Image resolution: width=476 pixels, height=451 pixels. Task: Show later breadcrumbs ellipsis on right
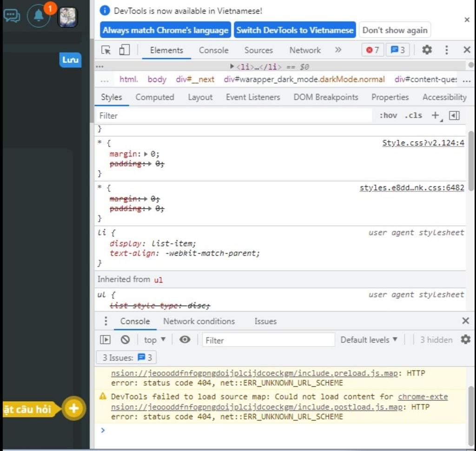pos(467,80)
